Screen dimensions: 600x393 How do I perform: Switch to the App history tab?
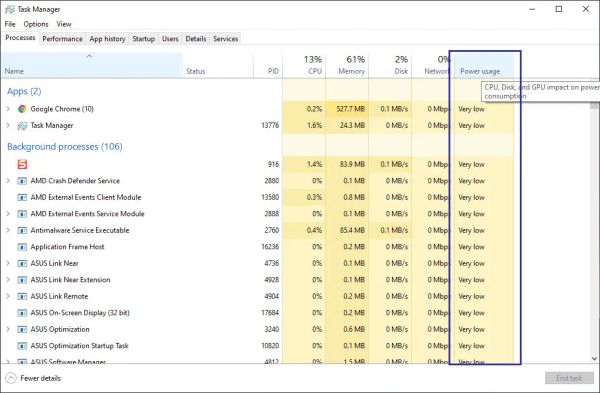[107, 39]
